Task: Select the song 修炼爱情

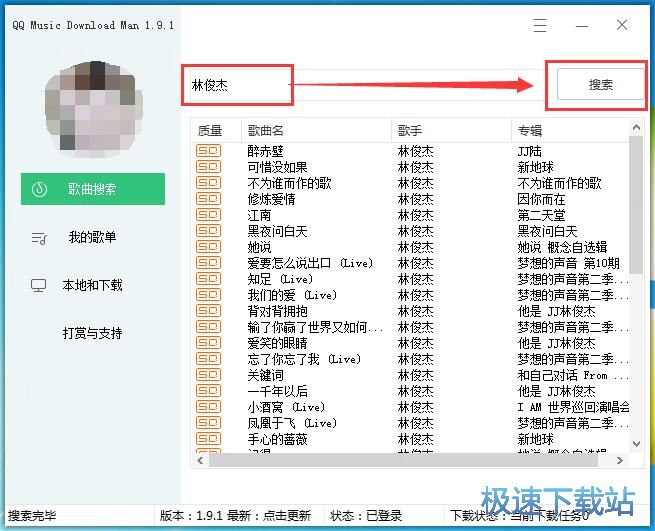Action: 272,199
